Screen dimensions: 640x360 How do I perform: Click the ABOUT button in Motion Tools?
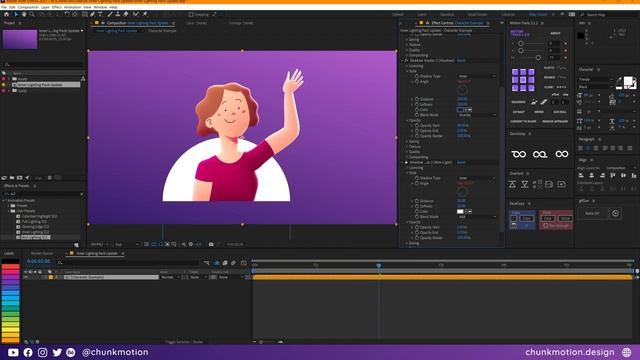tap(555, 33)
